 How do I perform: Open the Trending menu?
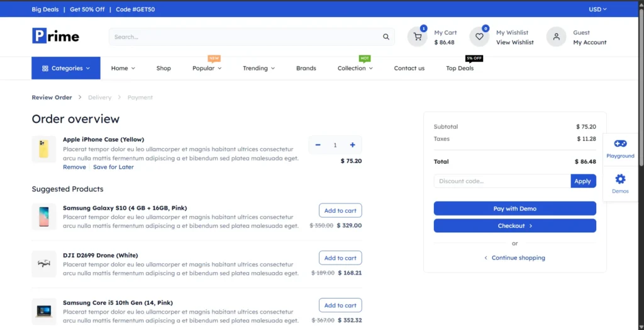pos(258,68)
